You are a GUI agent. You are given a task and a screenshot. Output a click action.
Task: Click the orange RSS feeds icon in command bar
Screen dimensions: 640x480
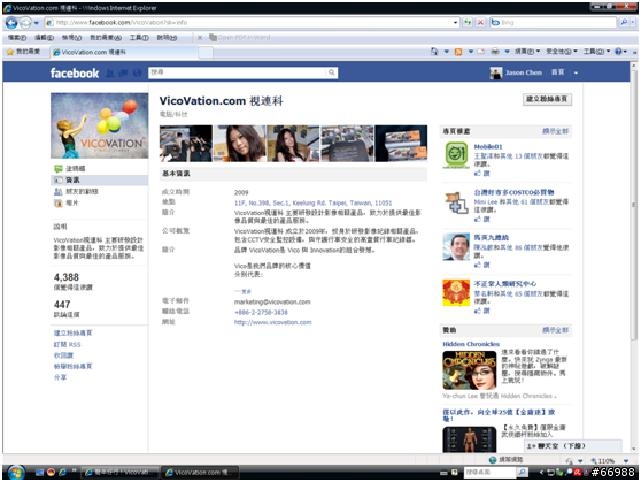458,51
